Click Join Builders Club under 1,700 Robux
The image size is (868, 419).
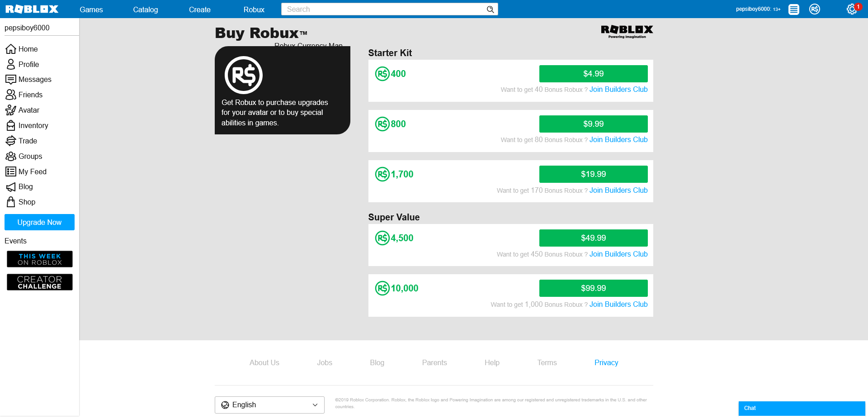[x=618, y=190]
